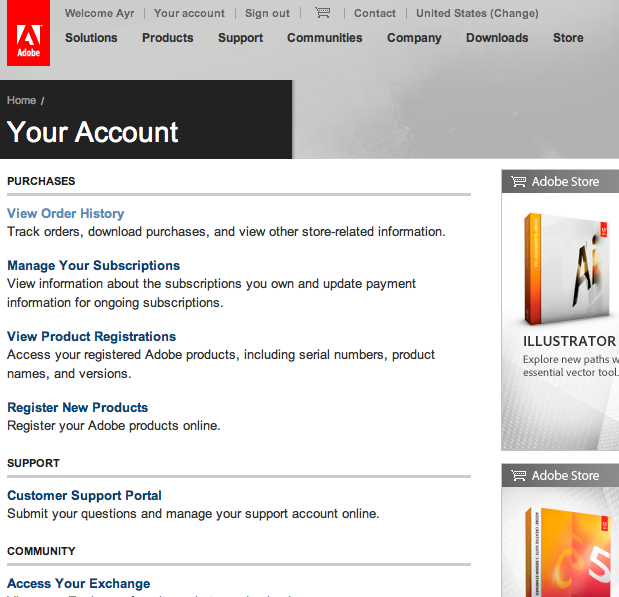619x597 pixels.
Task: Open the Company menu
Action: pos(414,38)
